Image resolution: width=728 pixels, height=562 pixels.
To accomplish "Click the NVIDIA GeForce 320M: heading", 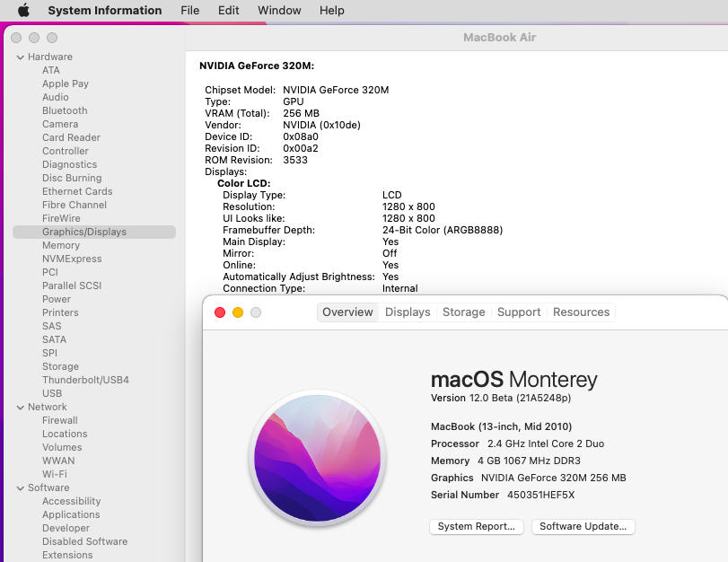I will (257, 66).
